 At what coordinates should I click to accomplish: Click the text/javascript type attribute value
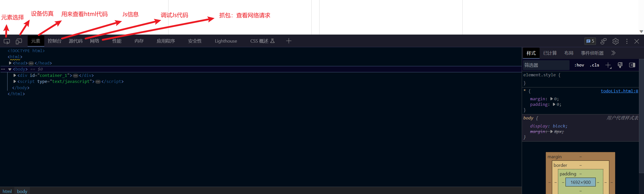click(x=71, y=81)
